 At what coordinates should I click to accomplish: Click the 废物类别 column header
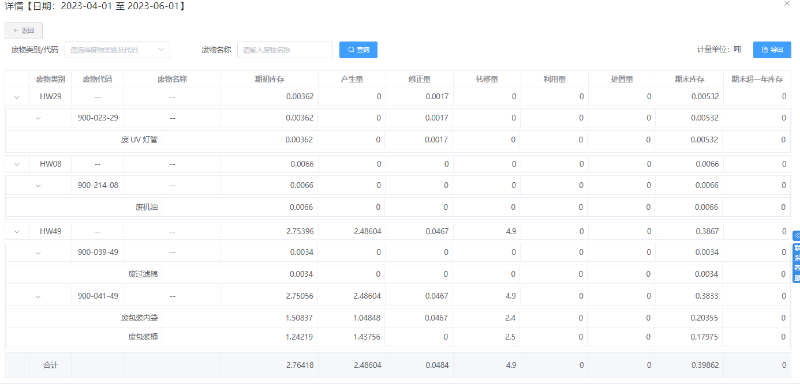(x=51, y=79)
